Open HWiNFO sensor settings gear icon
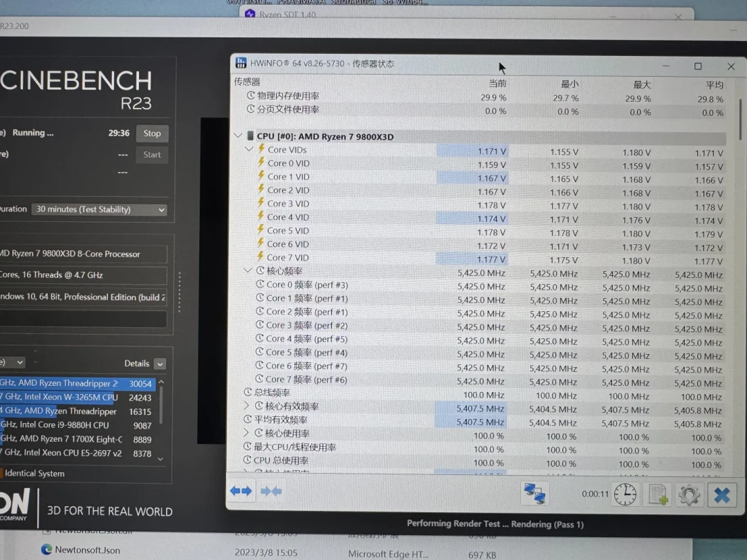 coord(689,495)
